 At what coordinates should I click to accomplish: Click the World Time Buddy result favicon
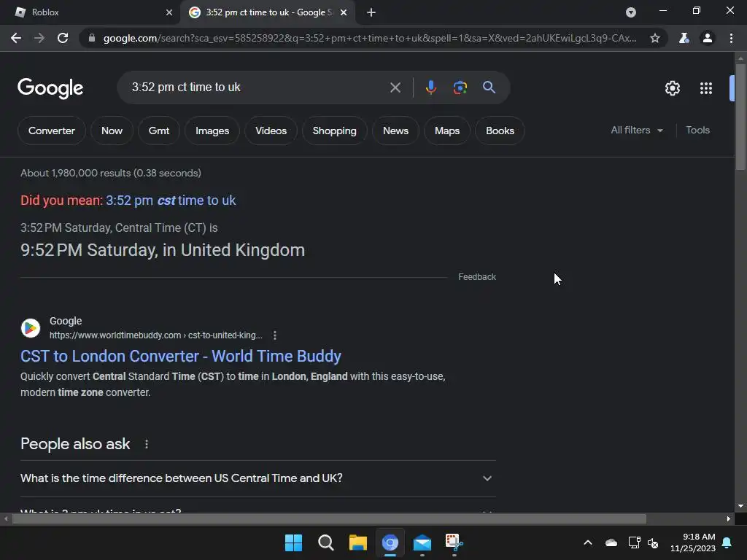31,328
